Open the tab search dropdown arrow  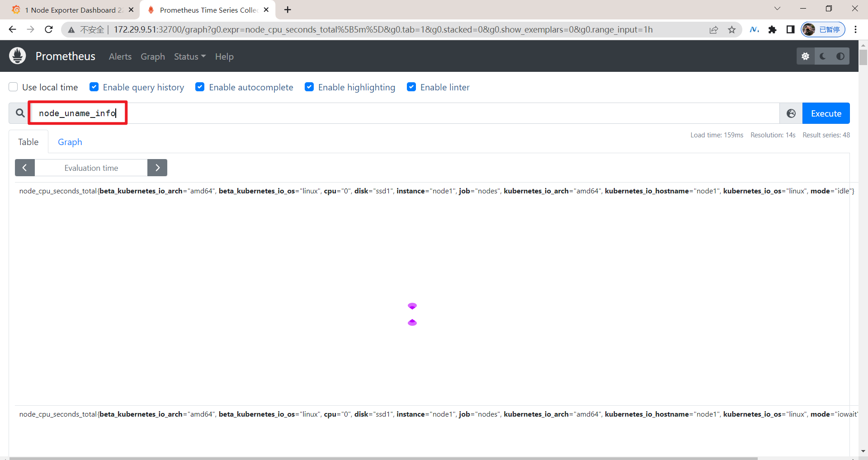[777, 9]
